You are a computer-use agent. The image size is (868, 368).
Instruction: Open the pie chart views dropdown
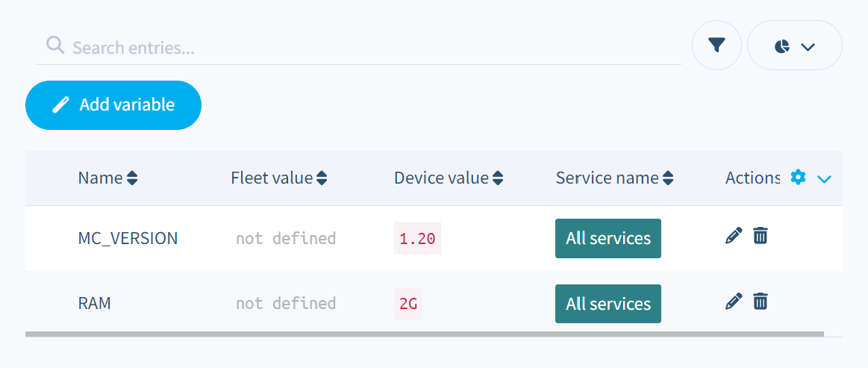click(x=794, y=46)
